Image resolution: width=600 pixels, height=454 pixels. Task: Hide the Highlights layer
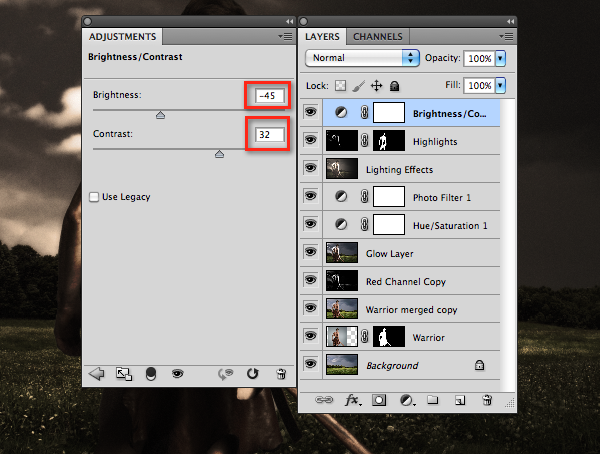click(x=310, y=140)
